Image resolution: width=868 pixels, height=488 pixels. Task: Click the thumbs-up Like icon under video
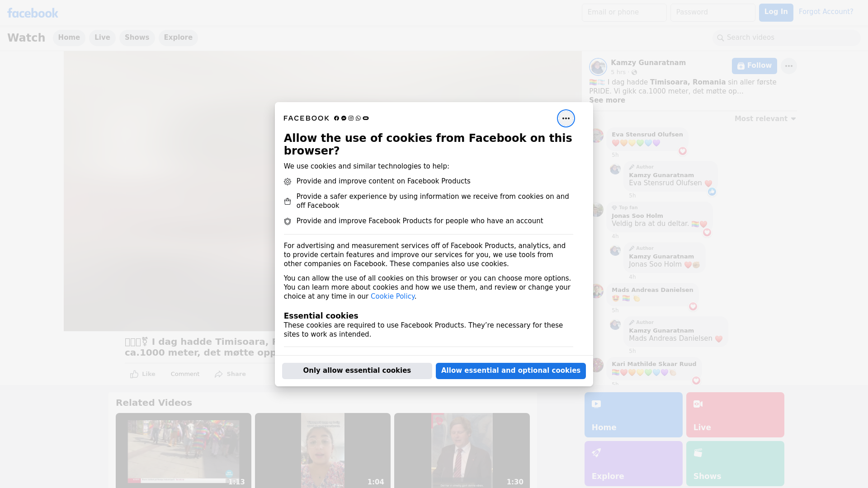[x=134, y=374]
